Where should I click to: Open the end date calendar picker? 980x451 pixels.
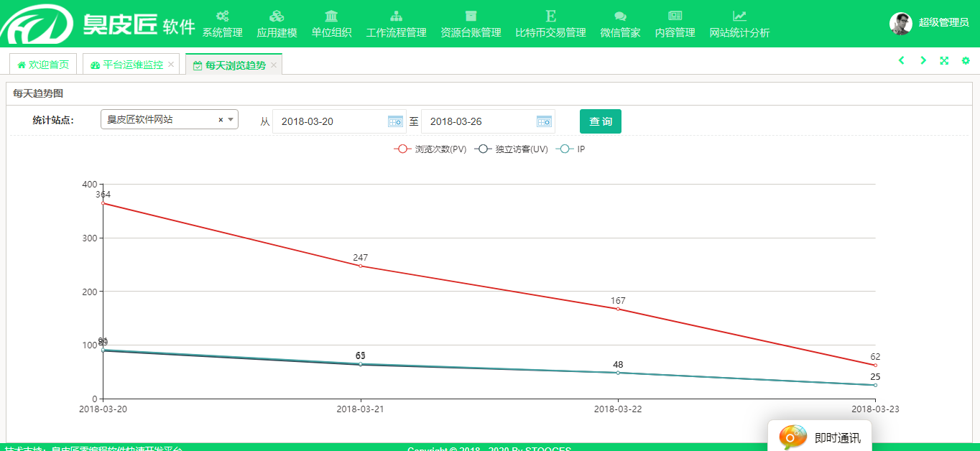click(544, 121)
